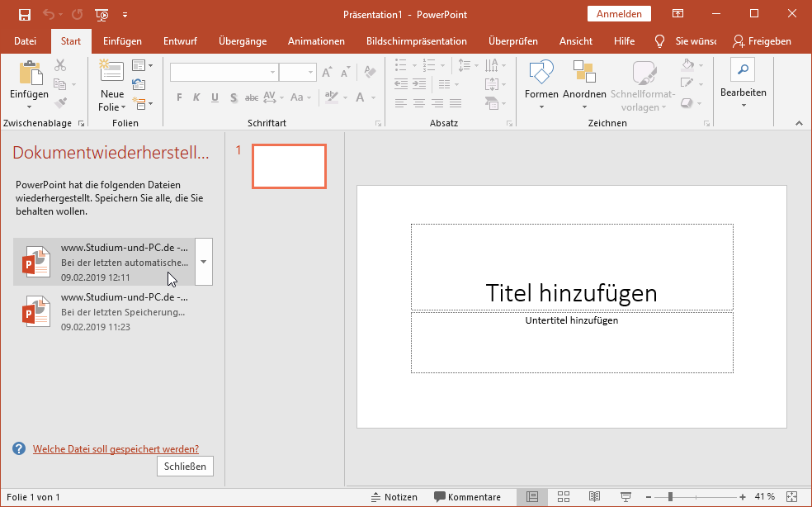812x507 pixels.
Task: Toggle text shadow (S) formatting
Action: (234, 97)
